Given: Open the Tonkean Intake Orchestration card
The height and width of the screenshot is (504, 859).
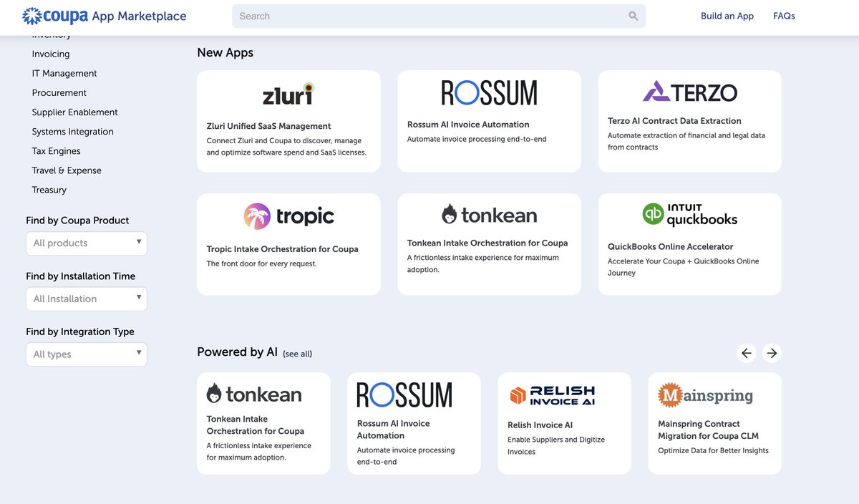Looking at the screenshot, I should pyautogui.click(x=489, y=243).
